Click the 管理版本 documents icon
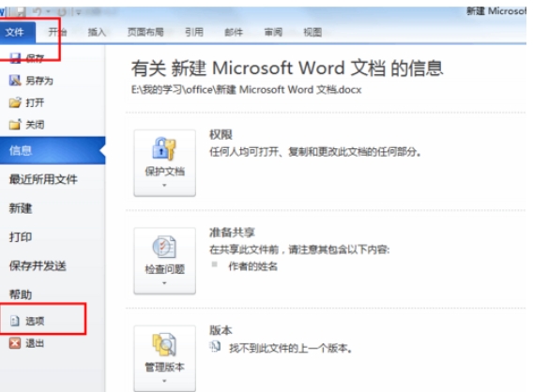 [164, 344]
